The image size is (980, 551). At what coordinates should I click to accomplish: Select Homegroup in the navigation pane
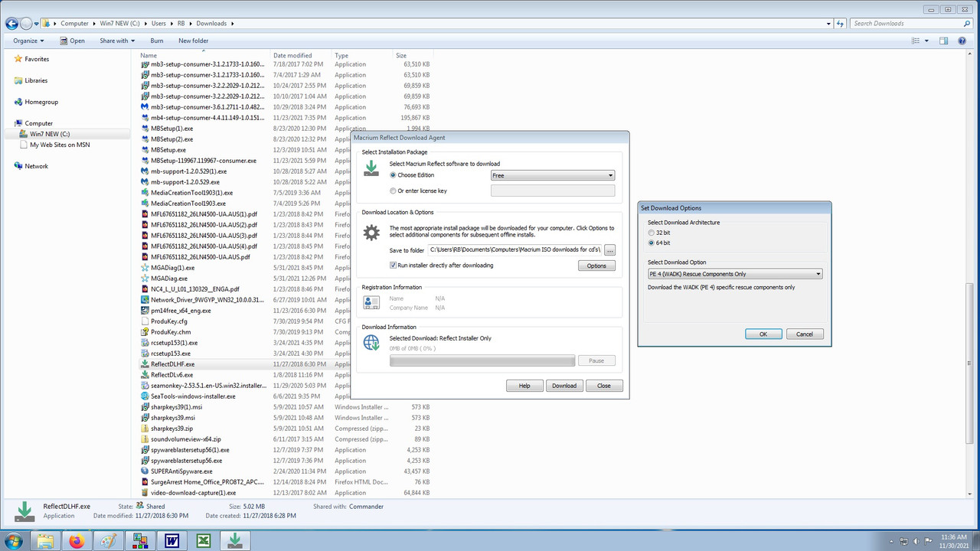(41, 102)
